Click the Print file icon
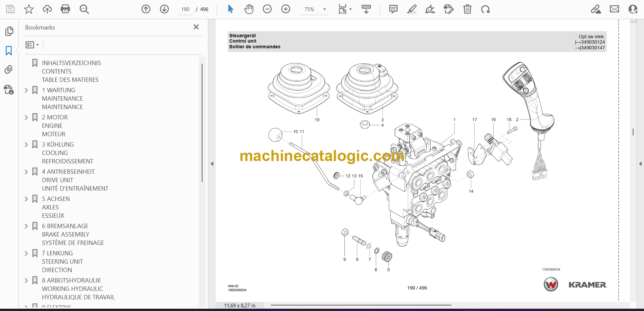The height and width of the screenshot is (311, 644). click(65, 9)
